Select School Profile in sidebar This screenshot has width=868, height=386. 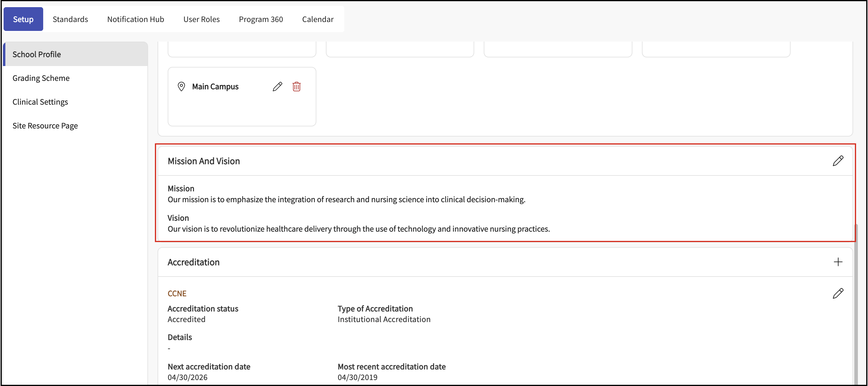click(x=37, y=54)
